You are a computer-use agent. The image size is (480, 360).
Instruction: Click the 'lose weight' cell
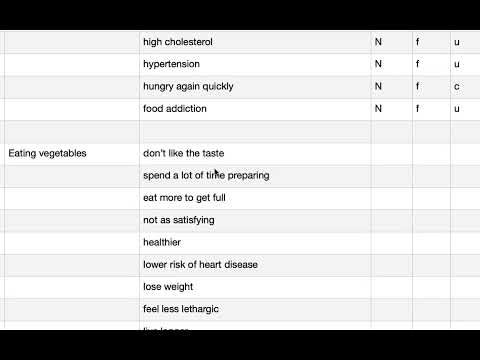[x=255, y=287]
